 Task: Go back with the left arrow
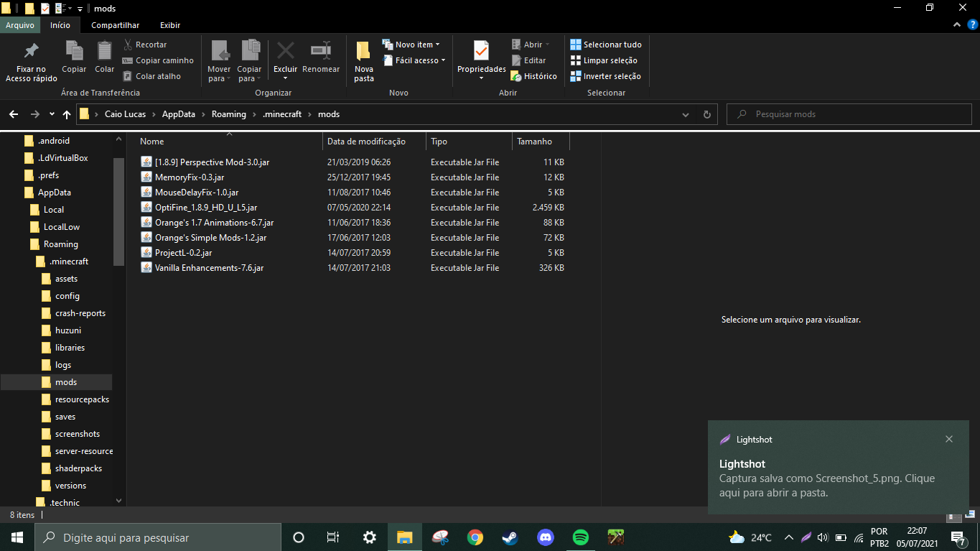(x=14, y=114)
